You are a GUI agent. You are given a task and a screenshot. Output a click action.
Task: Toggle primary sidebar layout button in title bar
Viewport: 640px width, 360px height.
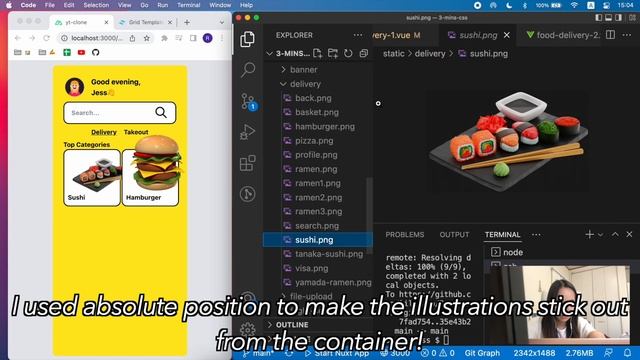(x=598, y=18)
